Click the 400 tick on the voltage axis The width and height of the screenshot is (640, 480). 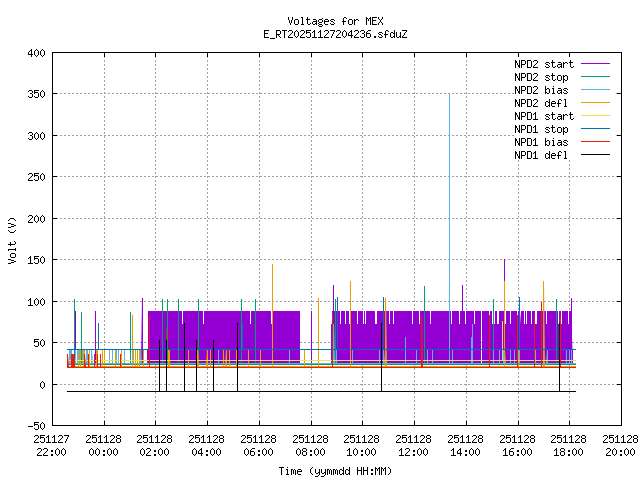pos(34,52)
